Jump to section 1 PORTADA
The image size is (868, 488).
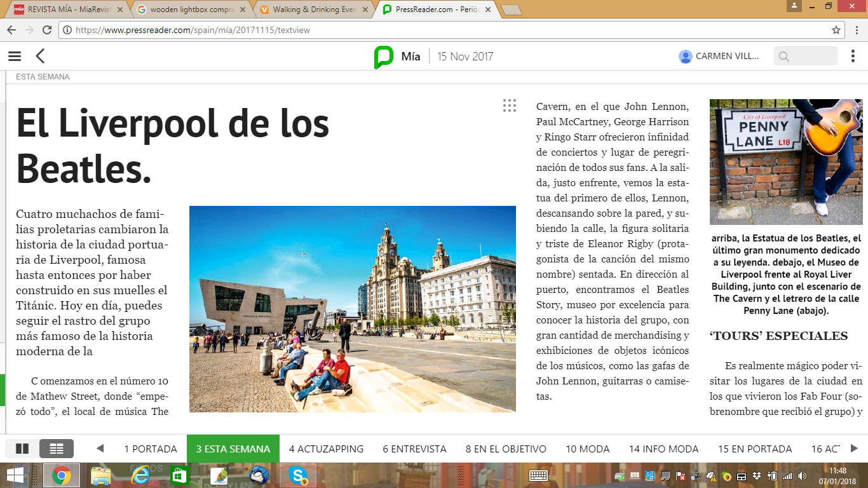coord(151,449)
